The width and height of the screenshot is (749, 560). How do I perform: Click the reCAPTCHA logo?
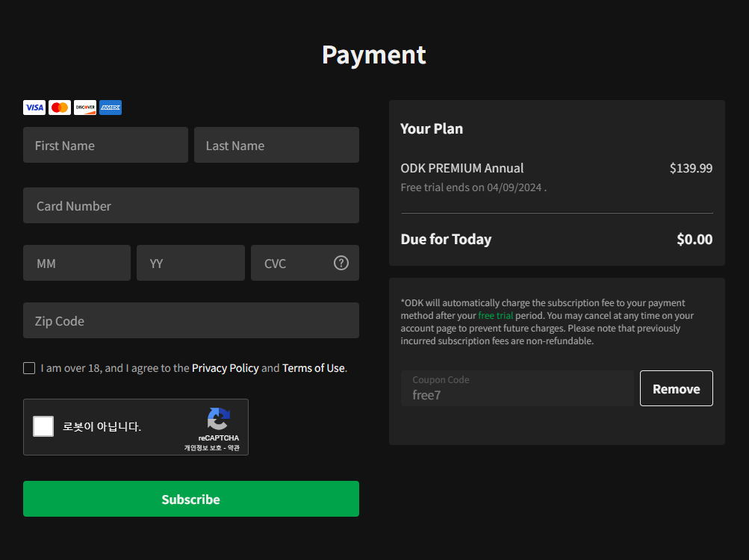tap(219, 419)
